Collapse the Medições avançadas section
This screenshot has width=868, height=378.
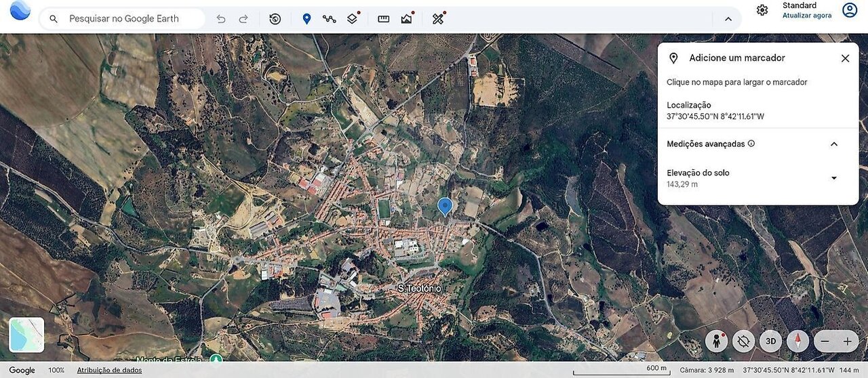click(834, 144)
